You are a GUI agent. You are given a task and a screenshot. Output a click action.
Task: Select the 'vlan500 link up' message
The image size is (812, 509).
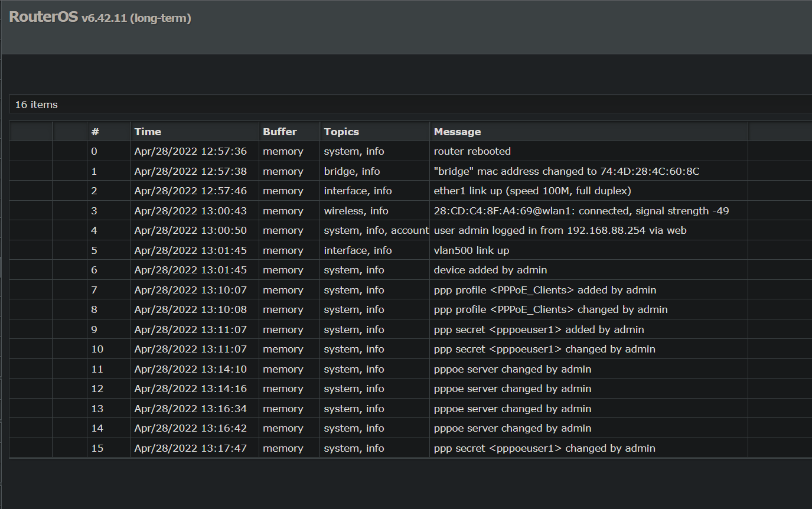(x=471, y=250)
